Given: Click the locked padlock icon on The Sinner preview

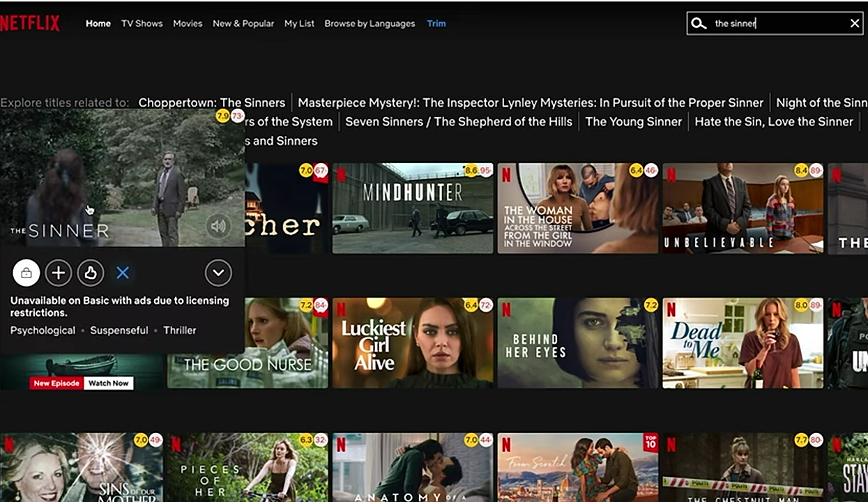Looking at the screenshot, I should pyautogui.click(x=26, y=273).
